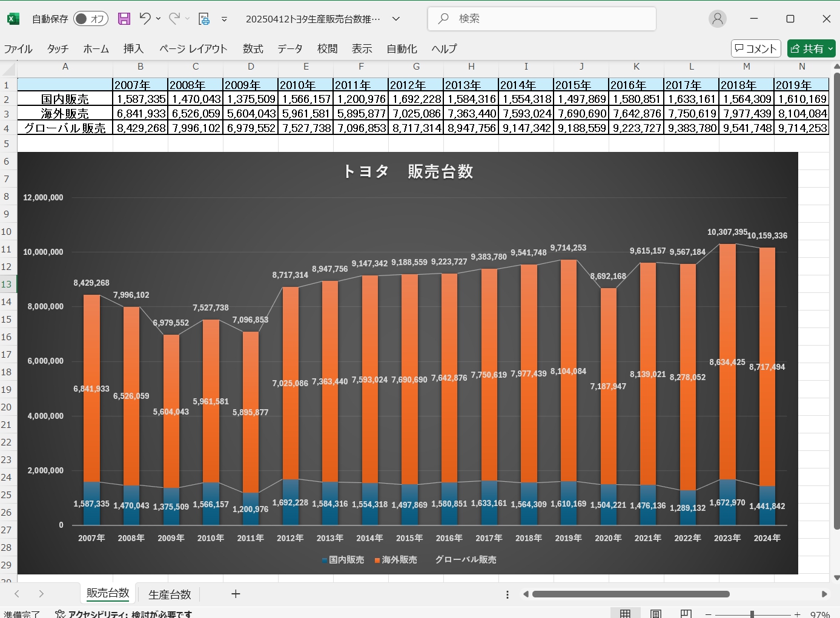Switch to the 挿入 ribbon tab
Viewport: 840px width, 618px height.
point(134,49)
